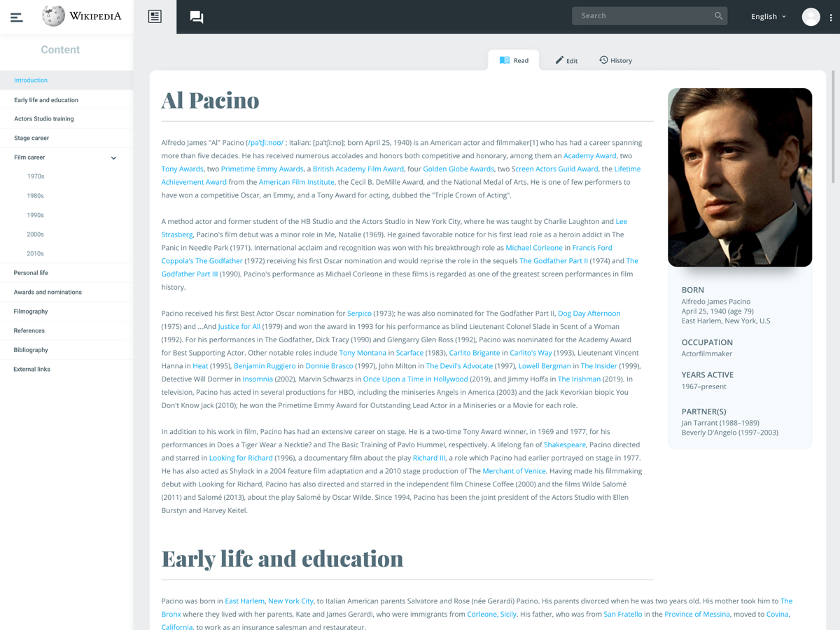This screenshot has width=840, height=630.
Task: Open the talk/discussion icon in the top bar
Action: 197,17
